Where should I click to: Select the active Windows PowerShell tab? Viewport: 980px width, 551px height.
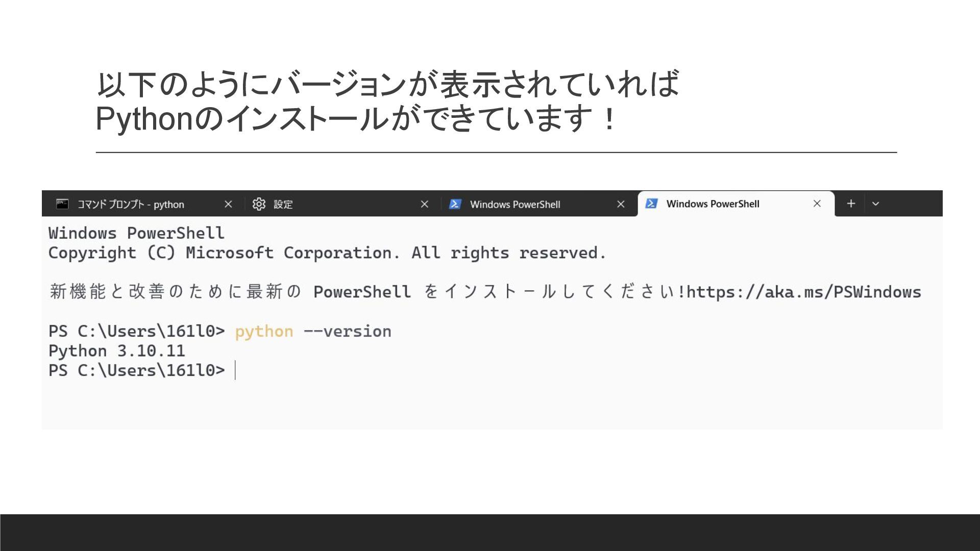click(x=713, y=204)
